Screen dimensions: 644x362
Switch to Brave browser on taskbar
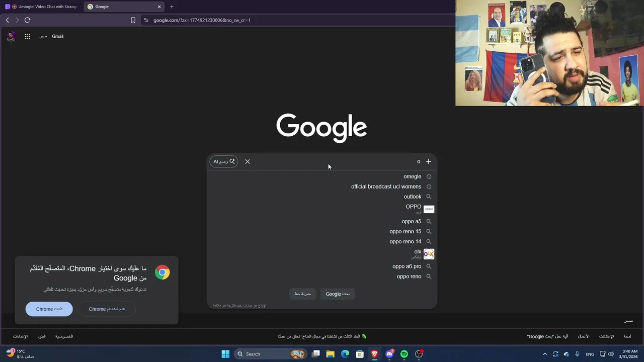pyautogui.click(x=374, y=354)
